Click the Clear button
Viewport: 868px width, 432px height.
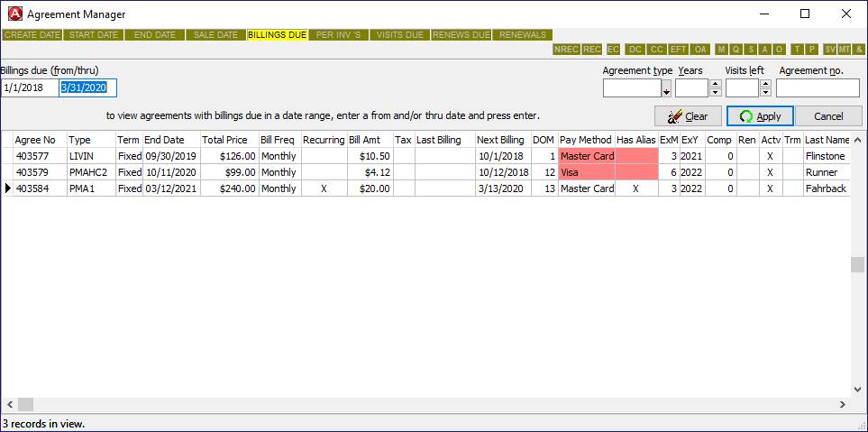click(687, 116)
